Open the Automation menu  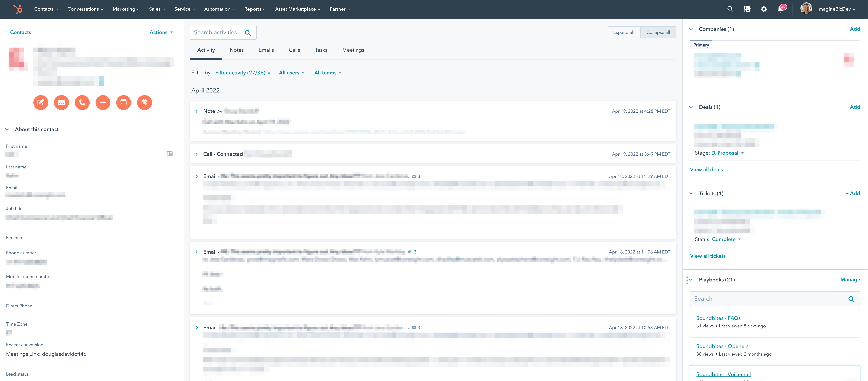coord(219,9)
